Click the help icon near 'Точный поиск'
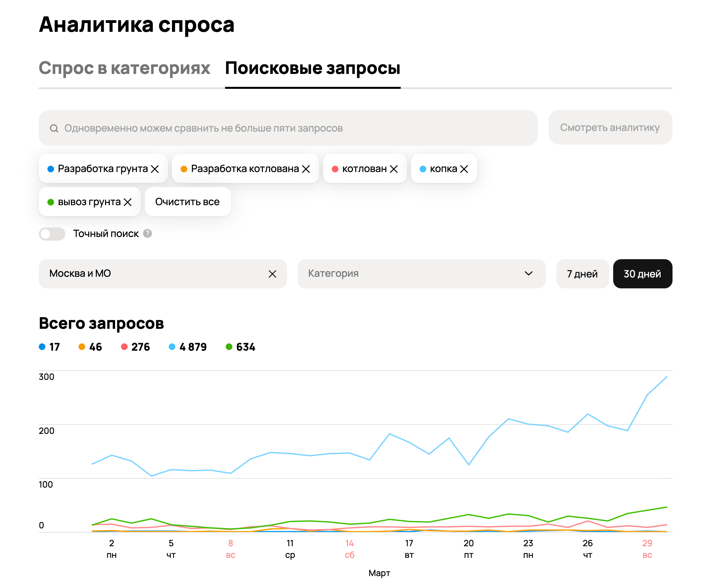704x588 pixels. (147, 234)
